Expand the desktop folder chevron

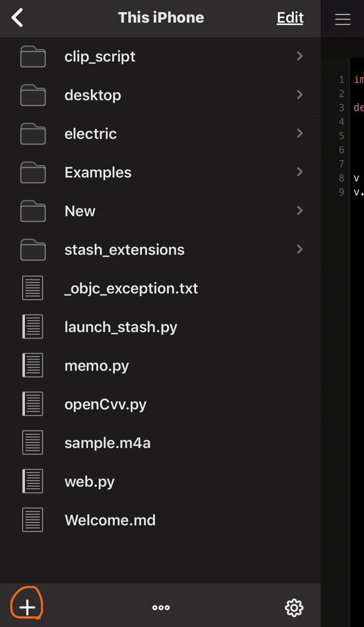click(x=299, y=95)
